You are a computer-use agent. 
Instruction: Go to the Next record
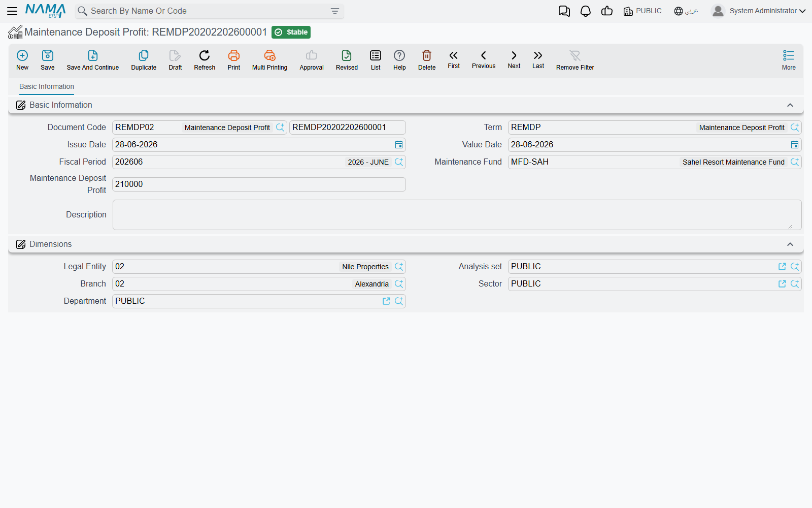[514, 59]
